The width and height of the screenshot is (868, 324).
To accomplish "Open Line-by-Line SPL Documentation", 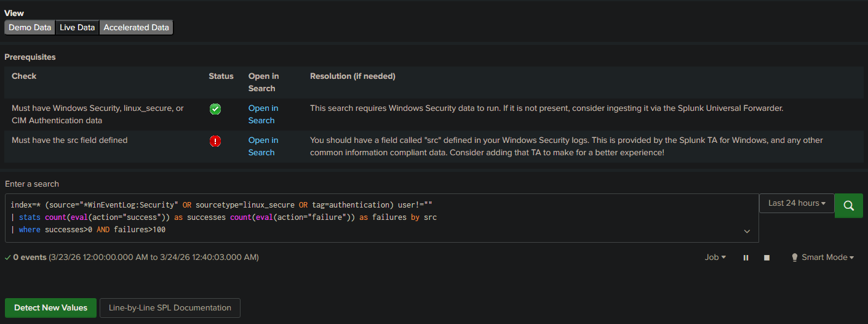I will pyautogui.click(x=170, y=308).
